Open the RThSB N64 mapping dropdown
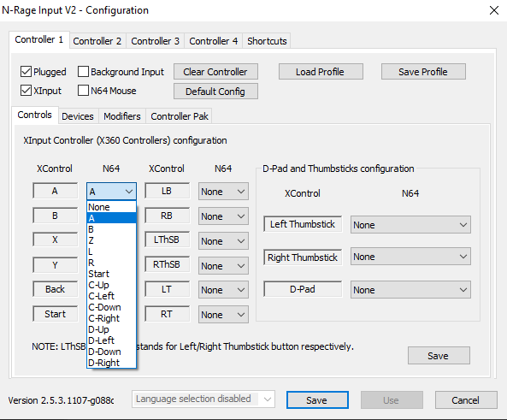507x420 pixels. [x=223, y=266]
